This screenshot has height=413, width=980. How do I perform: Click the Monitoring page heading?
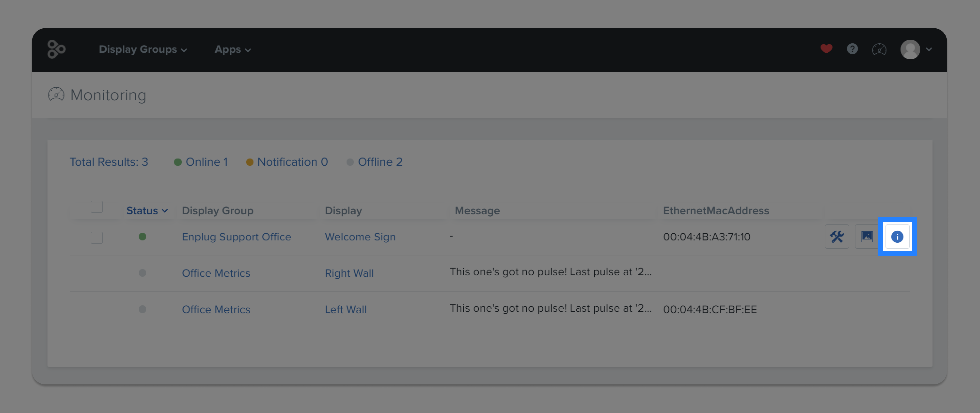coord(108,95)
